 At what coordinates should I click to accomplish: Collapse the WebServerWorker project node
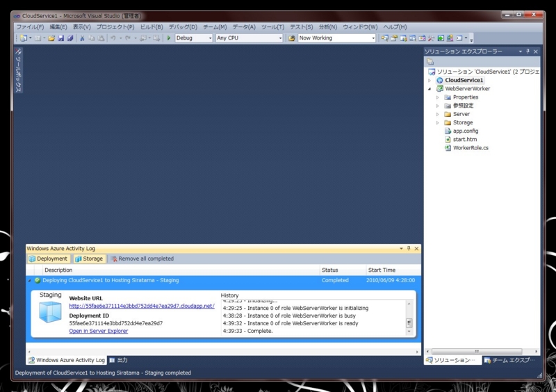430,89
